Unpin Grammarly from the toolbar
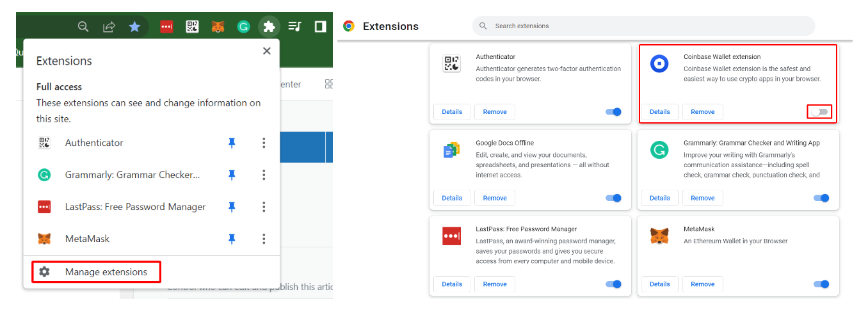The height and width of the screenshot is (315, 868). pyautogui.click(x=232, y=175)
